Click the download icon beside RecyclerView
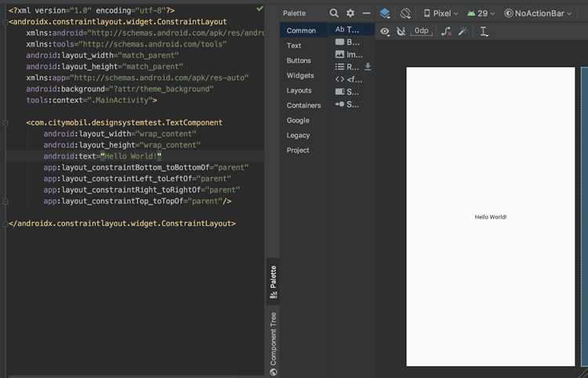 pyautogui.click(x=368, y=67)
